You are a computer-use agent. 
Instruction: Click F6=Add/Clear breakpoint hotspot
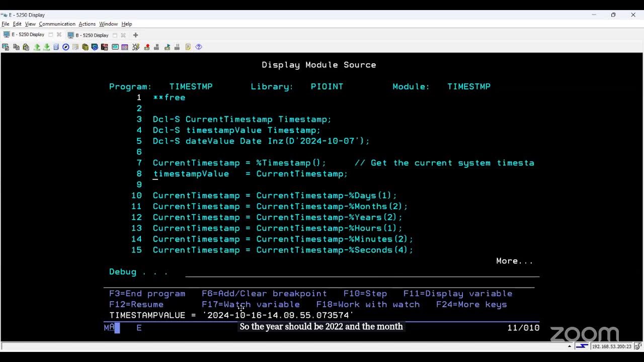pyautogui.click(x=264, y=294)
